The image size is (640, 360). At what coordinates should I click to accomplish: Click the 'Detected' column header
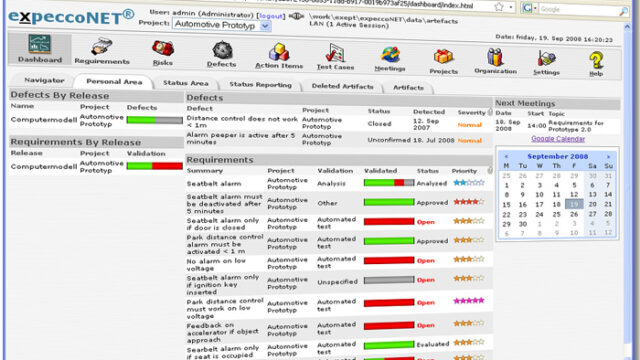pos(429,111)
